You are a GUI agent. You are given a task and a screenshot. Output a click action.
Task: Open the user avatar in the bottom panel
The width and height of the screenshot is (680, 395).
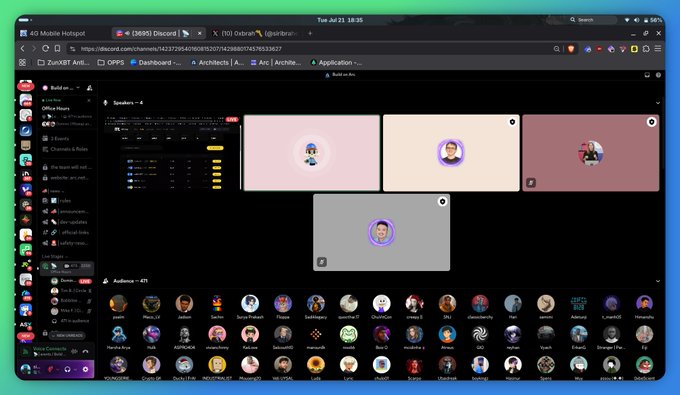26,369
